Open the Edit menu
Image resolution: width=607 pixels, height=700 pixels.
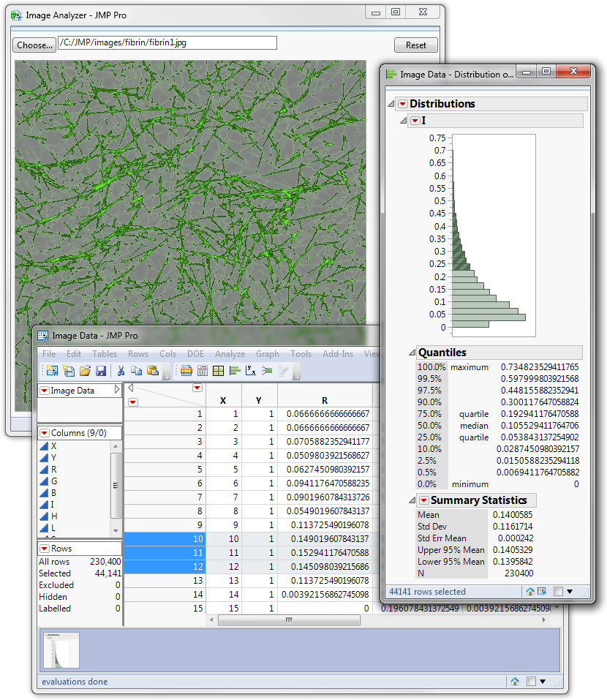coord(74,354)
